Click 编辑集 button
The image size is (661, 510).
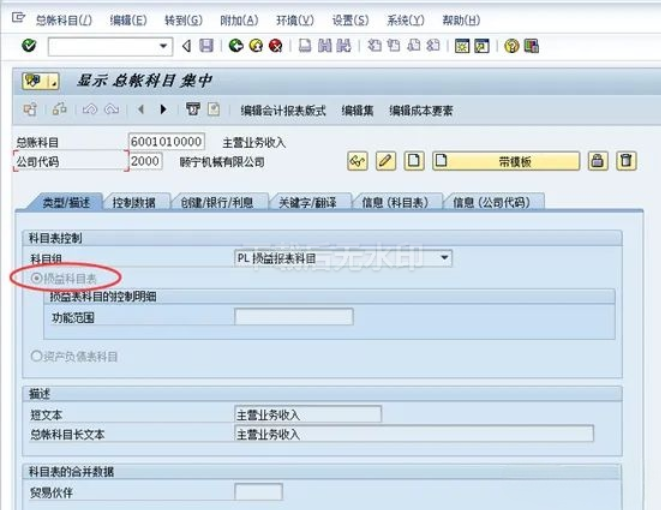tap(357, 110)
